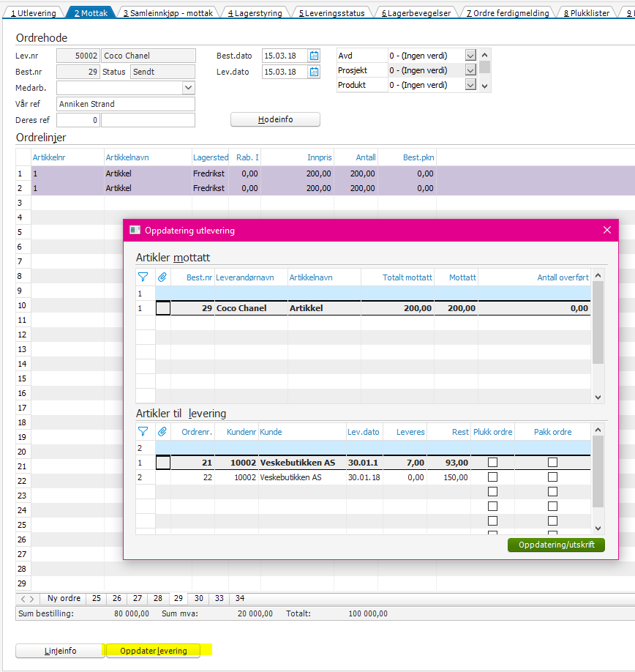
Task: Expand the Medarb. dropdown
Action: 188,88
